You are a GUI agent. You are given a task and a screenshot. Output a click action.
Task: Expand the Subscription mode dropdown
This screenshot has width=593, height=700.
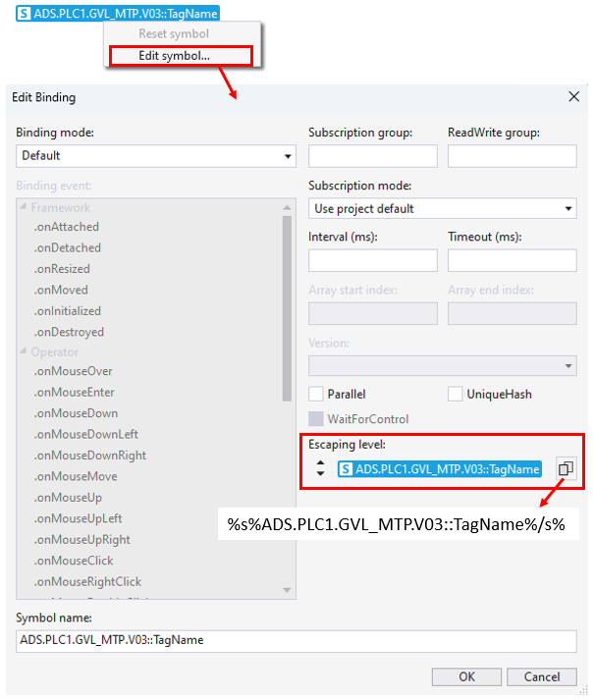(x=442, y=208)
